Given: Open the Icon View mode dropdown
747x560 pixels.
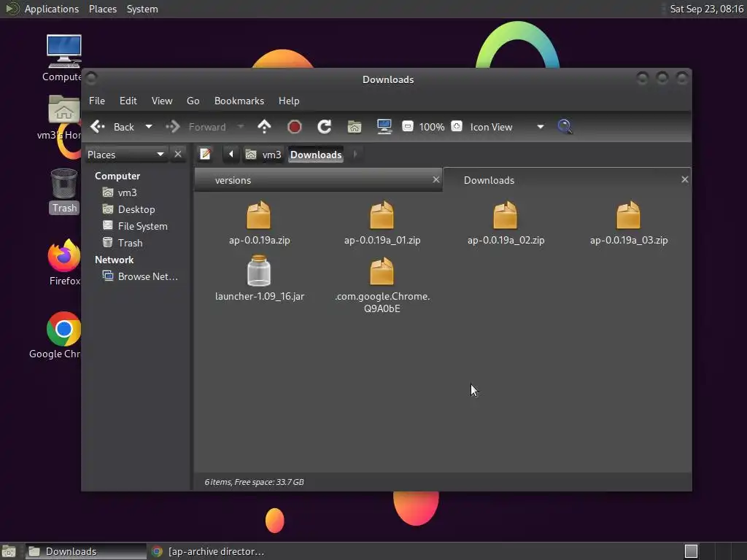Looking at the screenshot, I should (x=506, y=127).
